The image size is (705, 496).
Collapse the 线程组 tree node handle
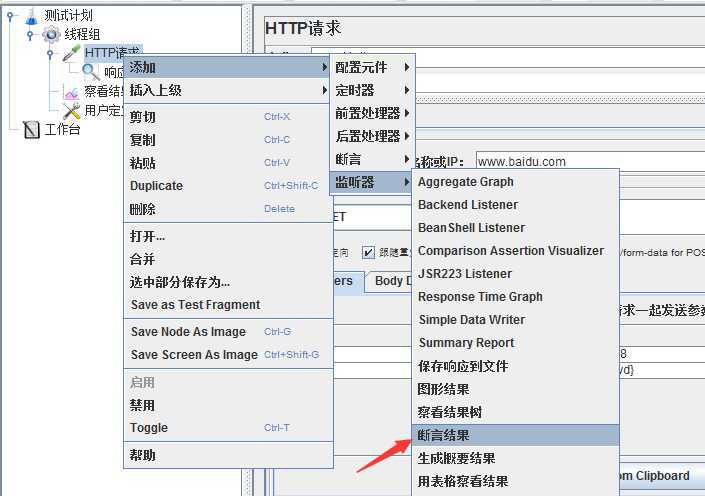30,35
